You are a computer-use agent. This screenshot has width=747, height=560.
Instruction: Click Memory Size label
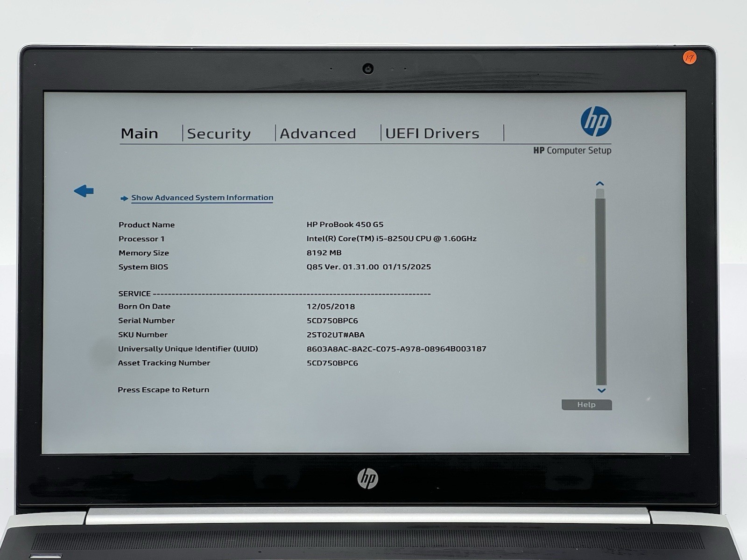[x=144, y=253]
